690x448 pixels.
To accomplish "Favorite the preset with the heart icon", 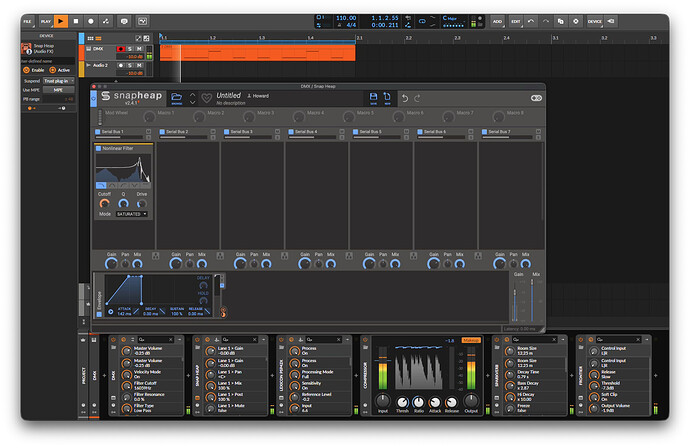I will click(206, 98).
